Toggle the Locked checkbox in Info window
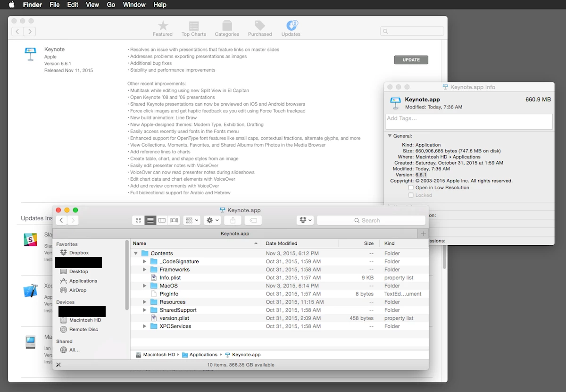Image resolution: width=566 pixels, height=392 pixels. pos(411,195)
